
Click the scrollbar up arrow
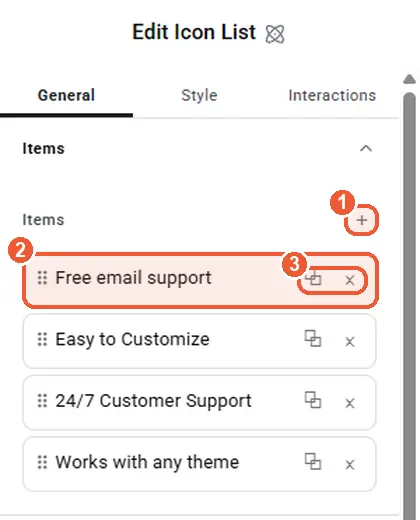point(409,79)
